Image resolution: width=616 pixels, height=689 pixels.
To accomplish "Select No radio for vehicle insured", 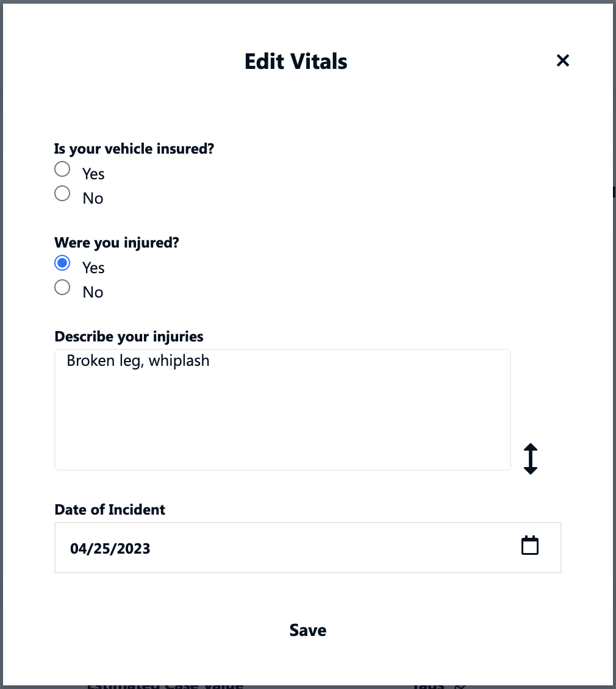I will coord(62,193).
